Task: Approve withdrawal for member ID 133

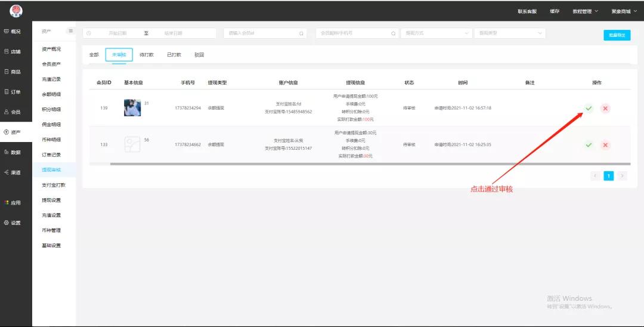Action: tap(589, 145)
